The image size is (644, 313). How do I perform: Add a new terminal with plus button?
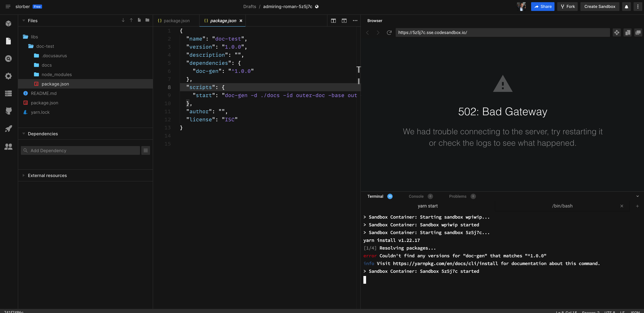point(637,206)
